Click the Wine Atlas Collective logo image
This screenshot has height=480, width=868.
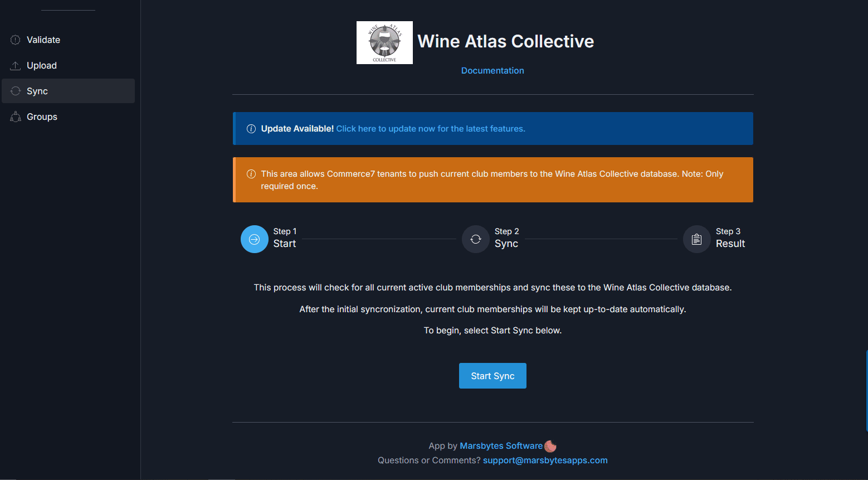pos(384,43)
